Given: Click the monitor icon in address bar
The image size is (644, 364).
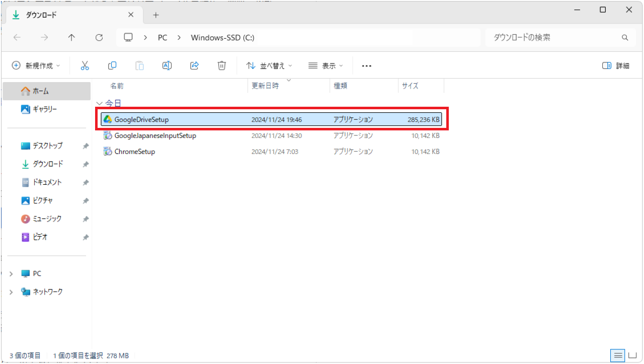Looking at the screenshot, I should 128,38.
